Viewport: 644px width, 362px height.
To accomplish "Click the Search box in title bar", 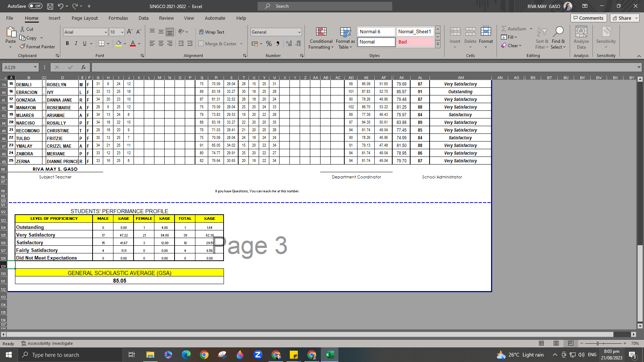I will (x=325, y=6).
